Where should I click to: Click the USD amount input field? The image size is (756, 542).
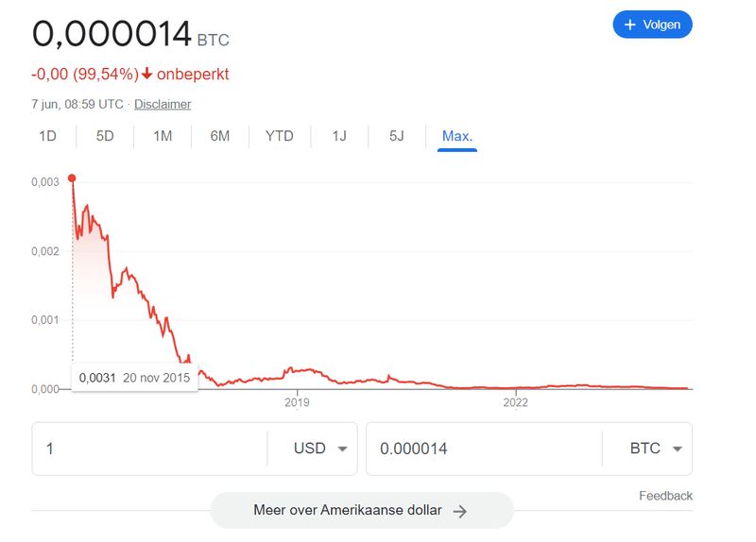[149, 449]
